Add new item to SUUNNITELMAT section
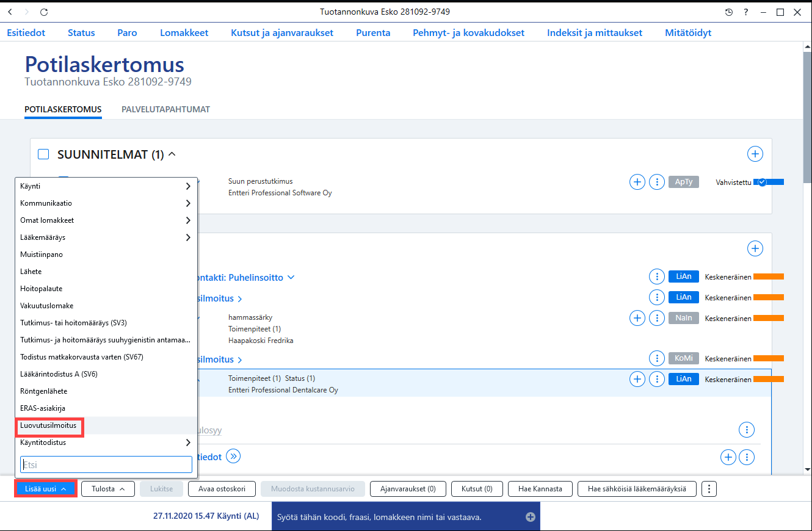The width and height of the screenshot is (812, 531). point(755,154)
